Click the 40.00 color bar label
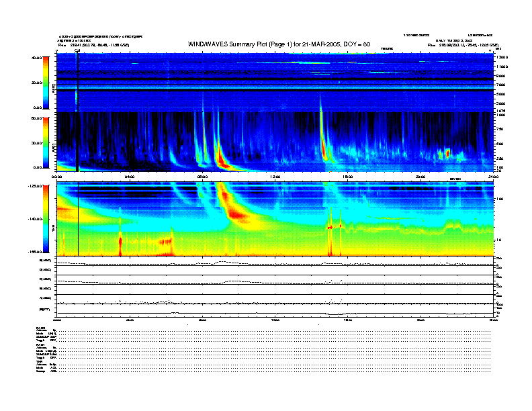The image size is (532, 411). 36,58
